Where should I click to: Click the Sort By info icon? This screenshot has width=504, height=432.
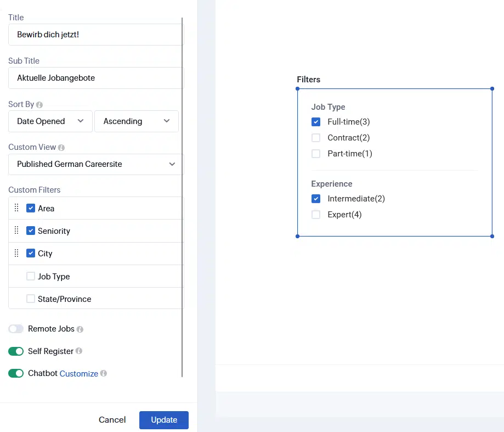click(x=39, y=104)
